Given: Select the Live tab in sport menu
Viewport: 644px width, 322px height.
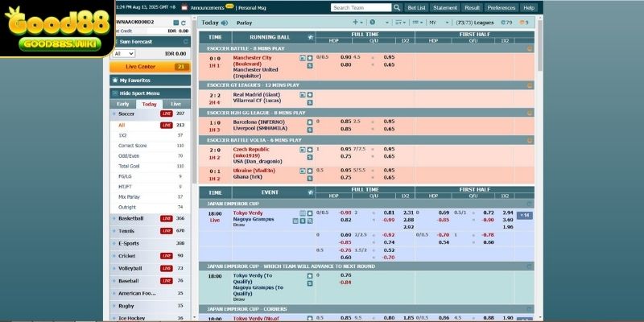Looking at the screenshot, I should 175,104.
